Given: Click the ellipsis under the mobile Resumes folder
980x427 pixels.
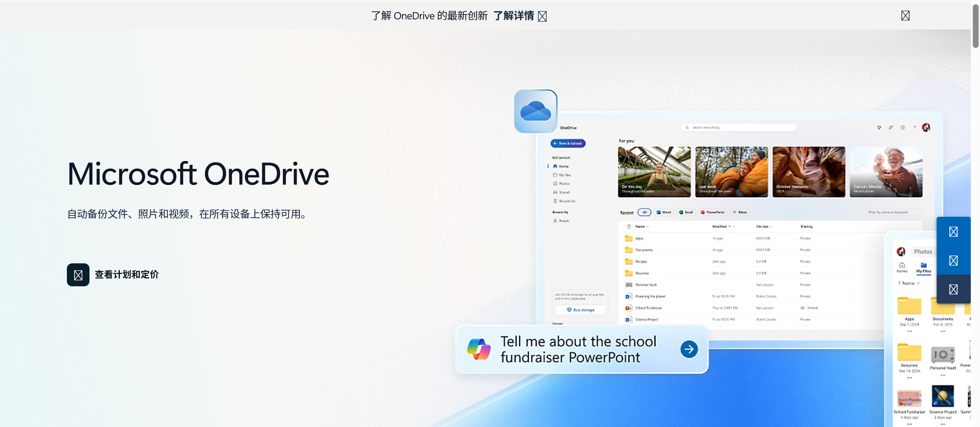Looking at the screenshot, I should coord(909,378).
